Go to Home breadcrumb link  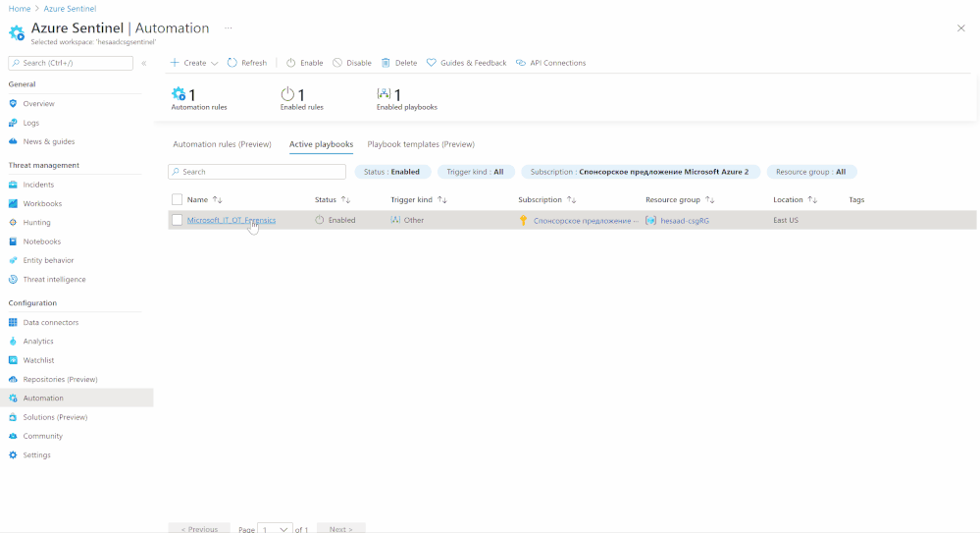click(20, 9)
